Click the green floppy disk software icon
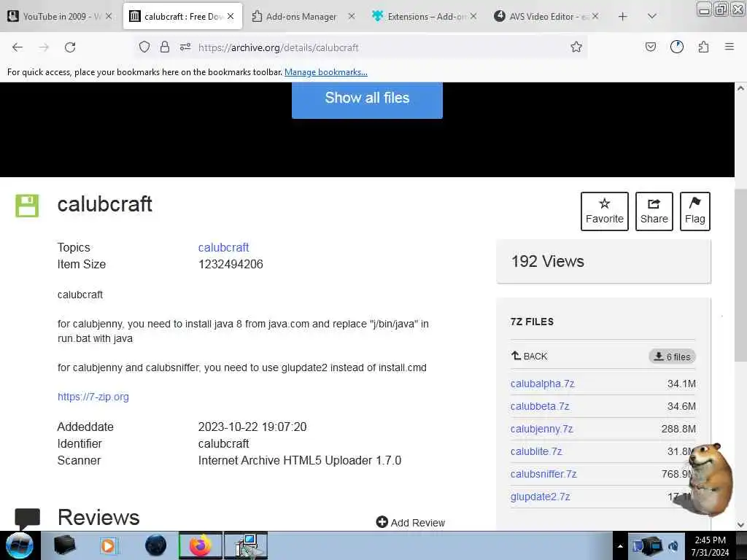Image resolution: width=747 pixels, height=560 pixels. [x=27, y=206]
